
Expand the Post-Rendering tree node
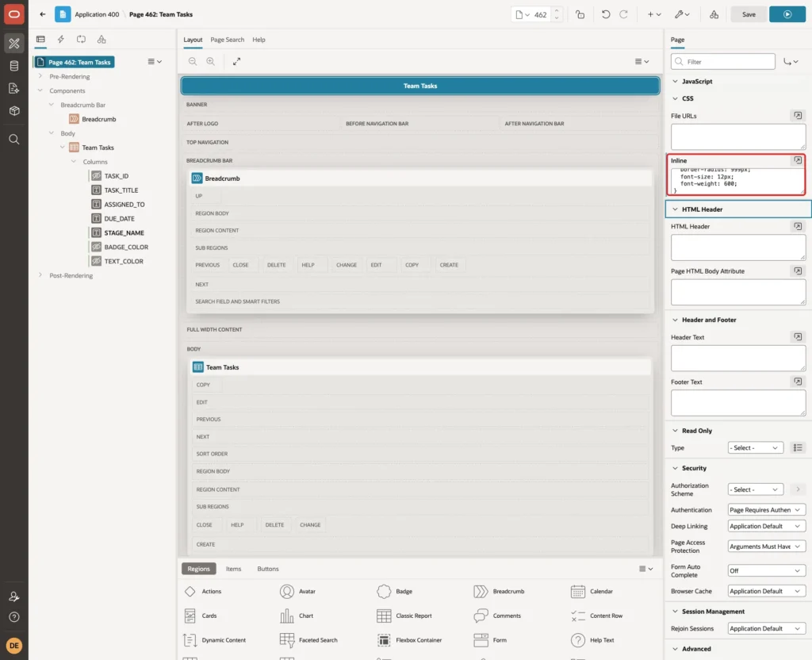tap(40, 275)
